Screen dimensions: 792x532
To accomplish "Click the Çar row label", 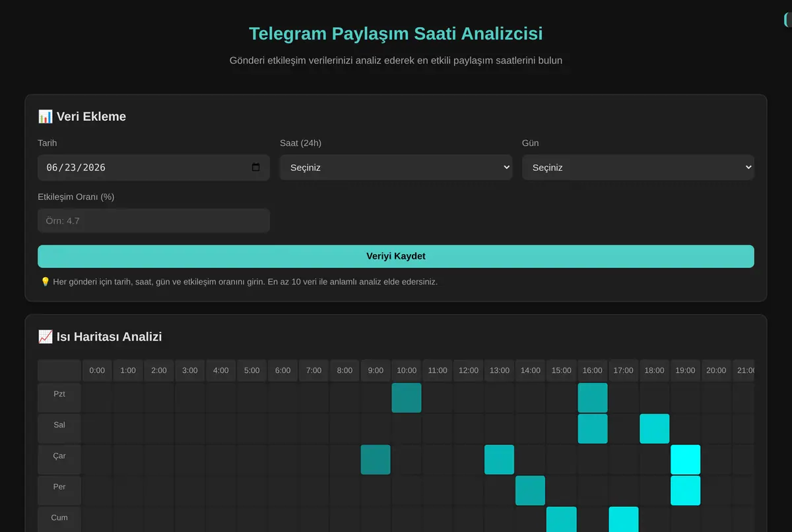I will pyautogui.click(x=59, y=460).
